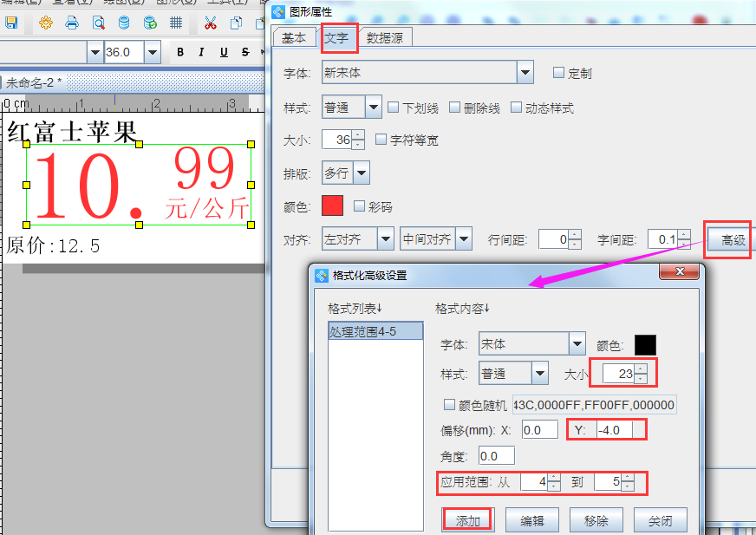The image size is (756, 535).
Task: Click the print preview magnifier icon
Action: point(98,23)
